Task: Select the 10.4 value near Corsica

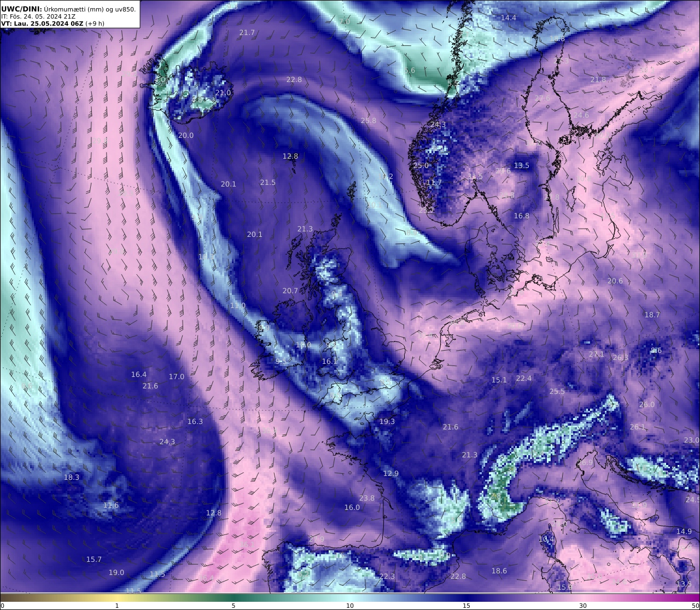Action: click(546, 539)
